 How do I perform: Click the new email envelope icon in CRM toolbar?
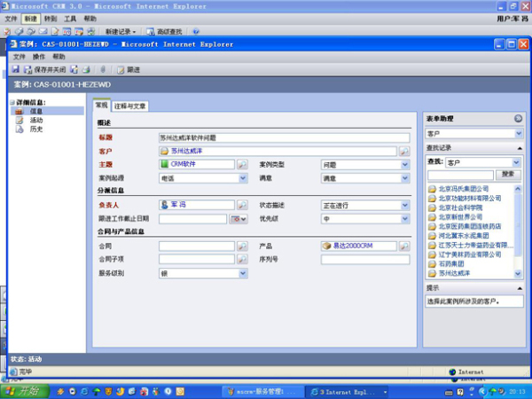(43, 32)
